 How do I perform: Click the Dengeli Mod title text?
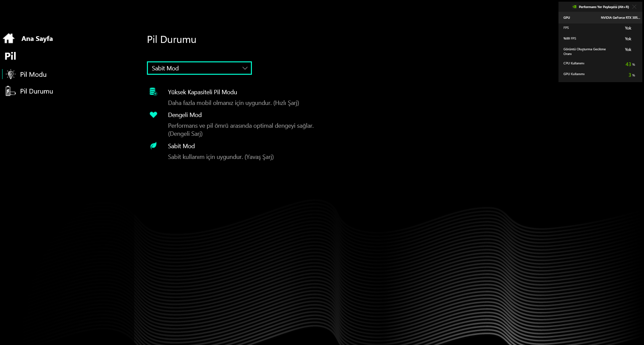[185, 115]
